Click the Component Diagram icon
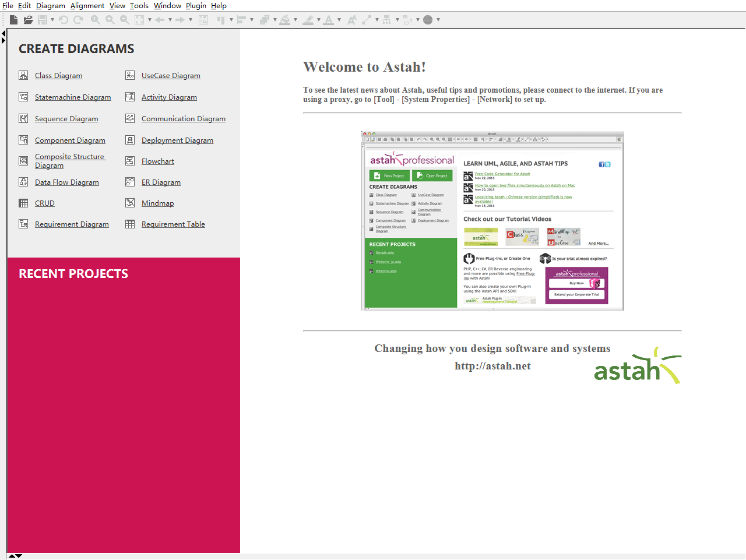This screenshot has height=560, width=746. 23,140
